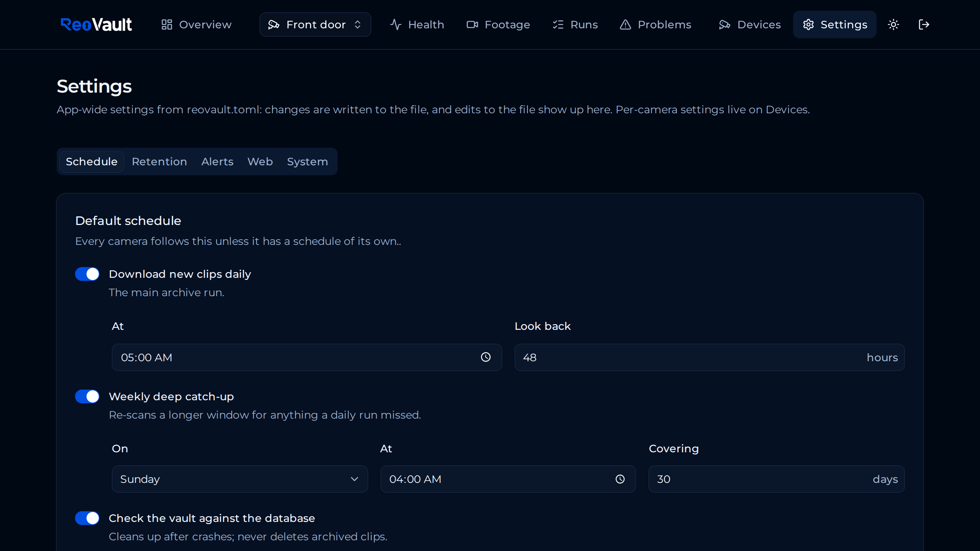Open the System tab
This screenshot has width=980, height=551.
[307, 161]
